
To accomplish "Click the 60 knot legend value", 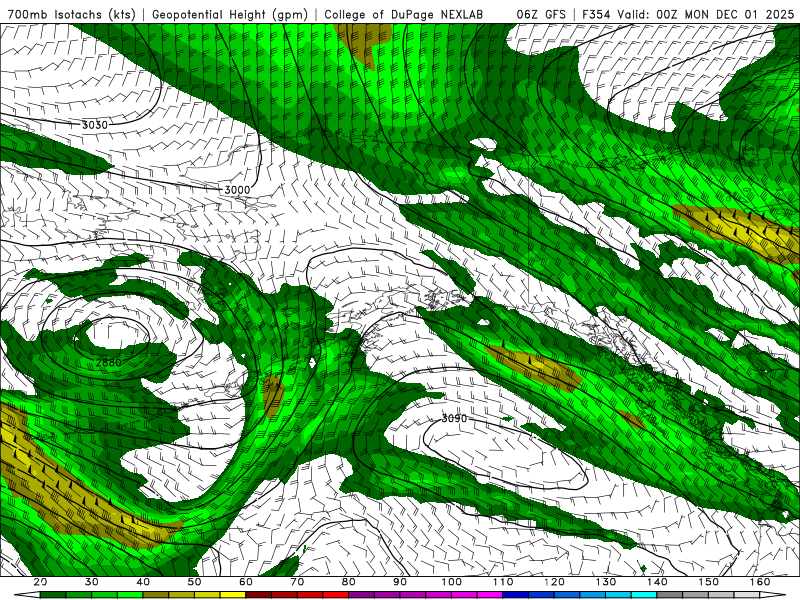I will [245, 582].
